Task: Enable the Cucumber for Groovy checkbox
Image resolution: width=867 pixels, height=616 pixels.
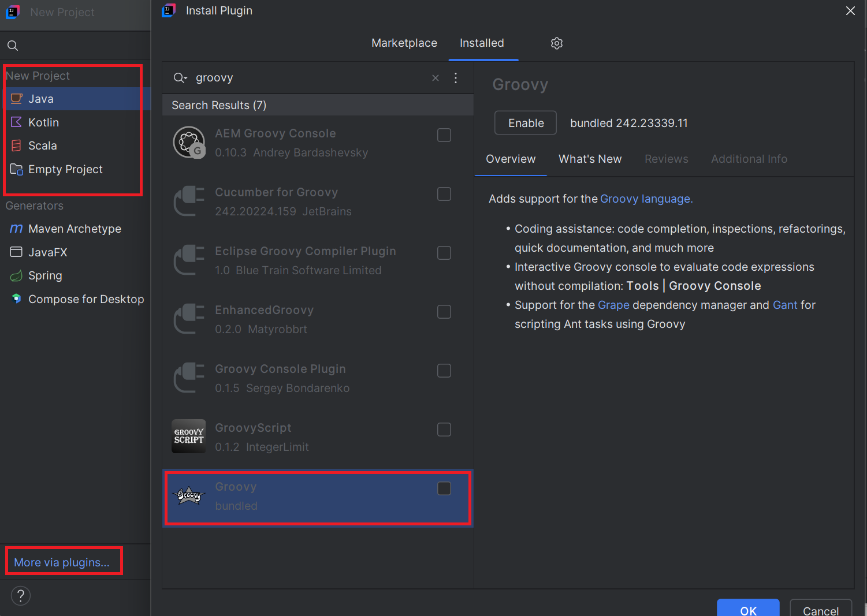Action: tap(444, 194)
